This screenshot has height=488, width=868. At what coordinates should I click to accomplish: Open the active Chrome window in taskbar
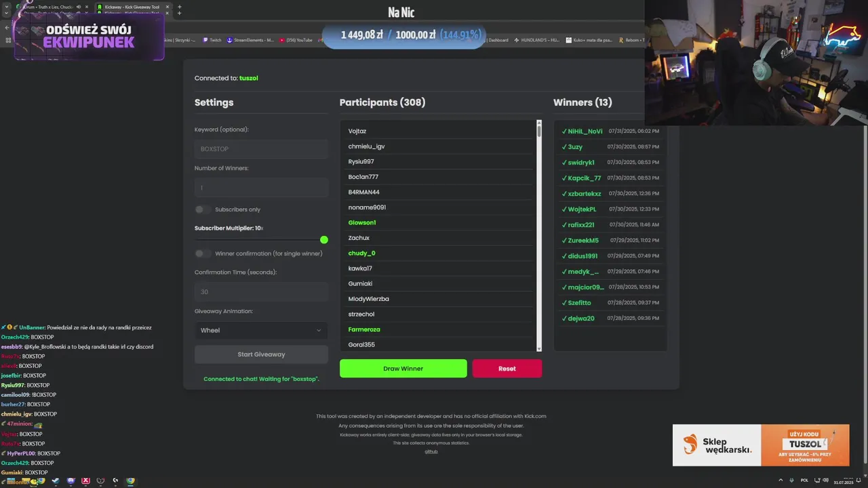(x=130, y=481)
